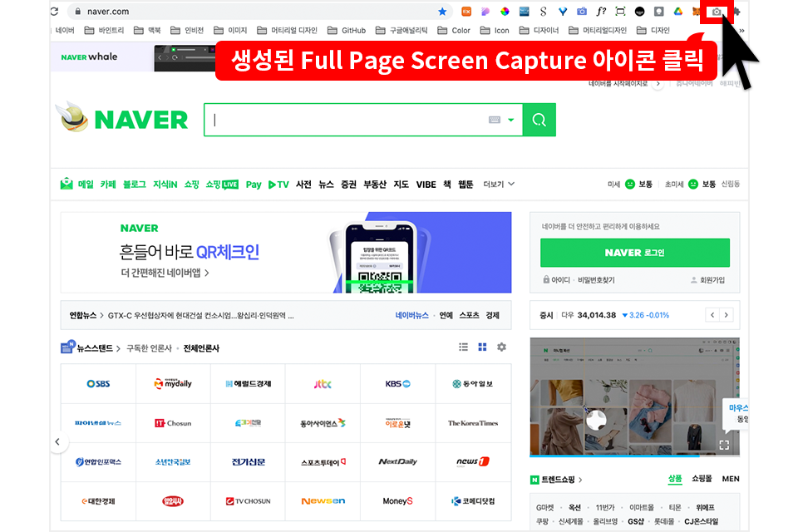Click the 11번가 shopping link
This screenshot has width=798, height=532.
605,508
